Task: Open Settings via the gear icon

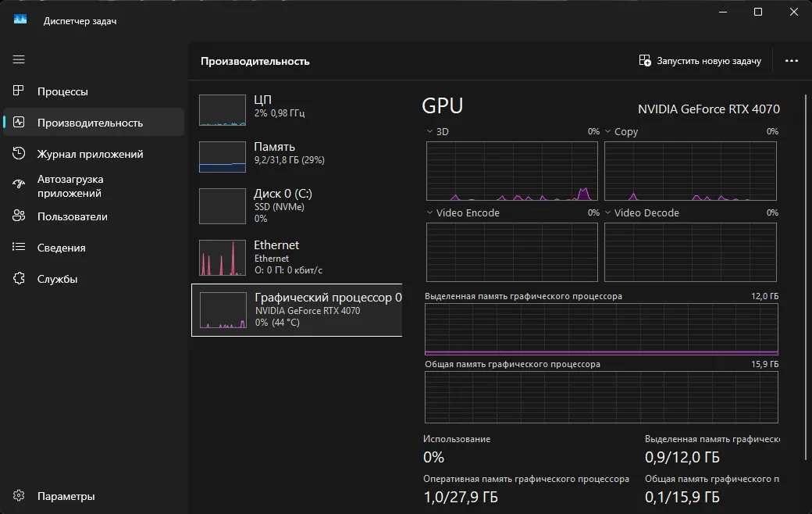Action: pyautogui.click(x=19, y=495)
